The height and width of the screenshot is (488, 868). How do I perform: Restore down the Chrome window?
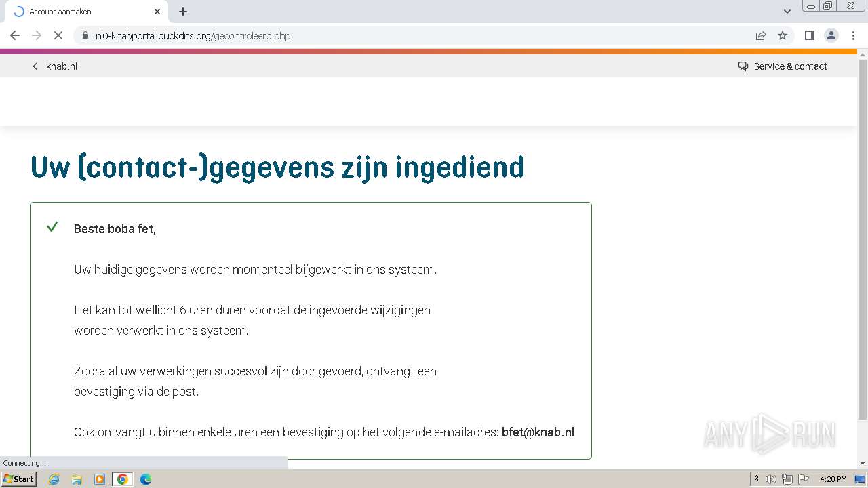coord(828,6)
